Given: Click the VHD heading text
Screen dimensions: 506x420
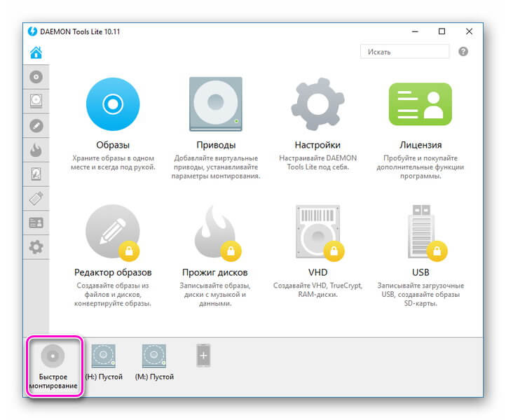Looking at the screenshot, I should 318,272.
